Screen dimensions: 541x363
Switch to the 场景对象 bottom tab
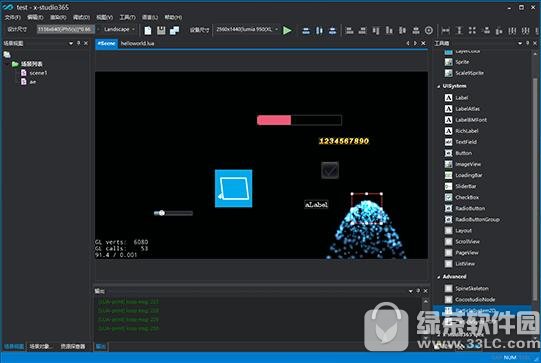tap(40, 346)
